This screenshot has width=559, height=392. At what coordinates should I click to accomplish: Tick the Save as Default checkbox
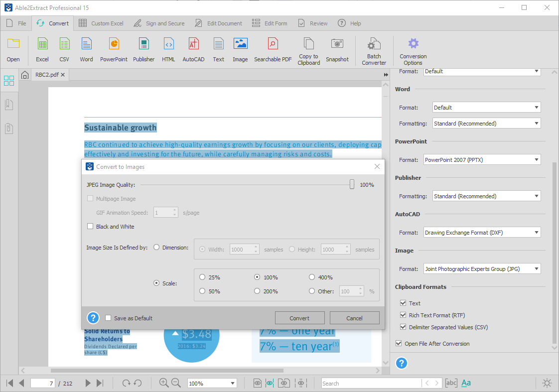pos(108,318)
